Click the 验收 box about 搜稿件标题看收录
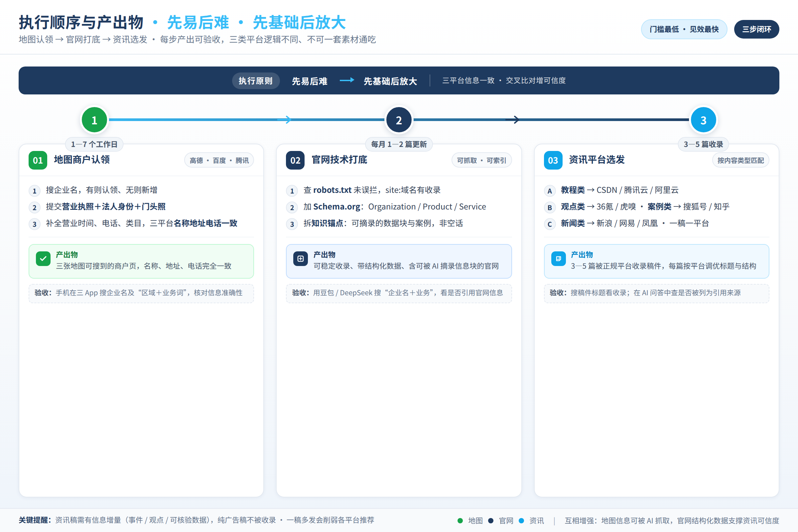Image resolution: width=798 pixels, height=532 pixels. coord(656,293)
